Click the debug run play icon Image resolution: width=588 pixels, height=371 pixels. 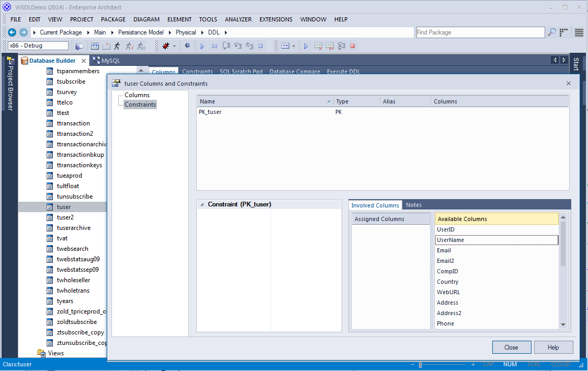click(x=202, y=46)
